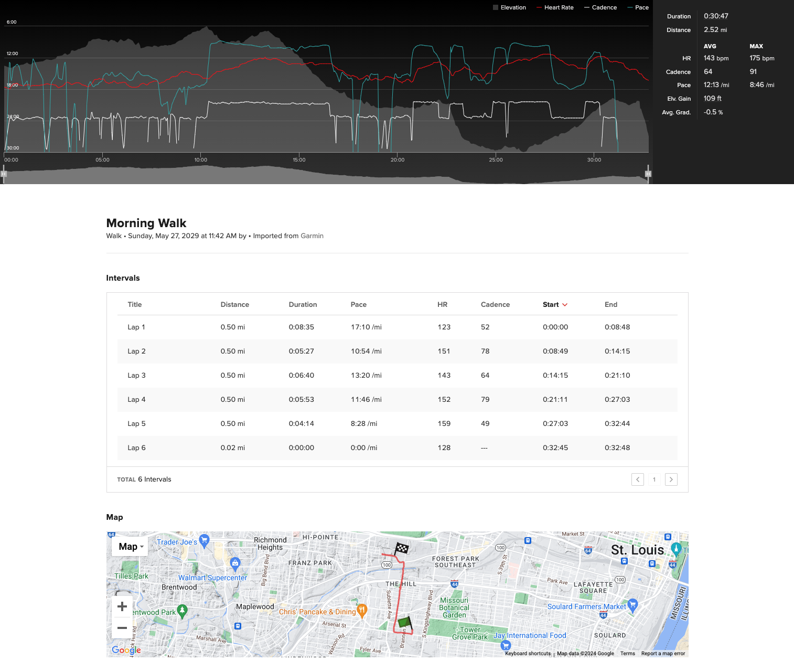794x672 pixels.
Task: Select the Lap 4 row title
Action: [x=136, y=399]
